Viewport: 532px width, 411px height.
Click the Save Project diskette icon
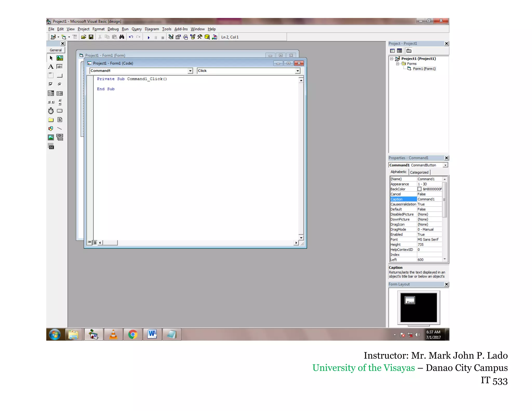tap(91, 37)
